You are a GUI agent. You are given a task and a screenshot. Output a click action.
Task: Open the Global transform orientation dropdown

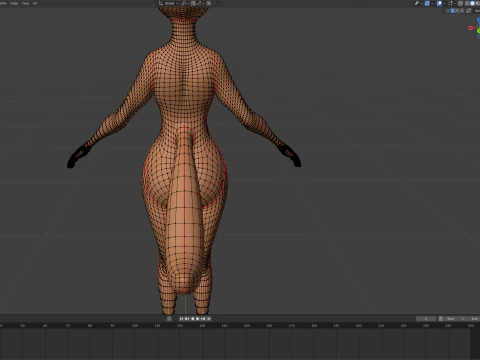tap(169, 3)
